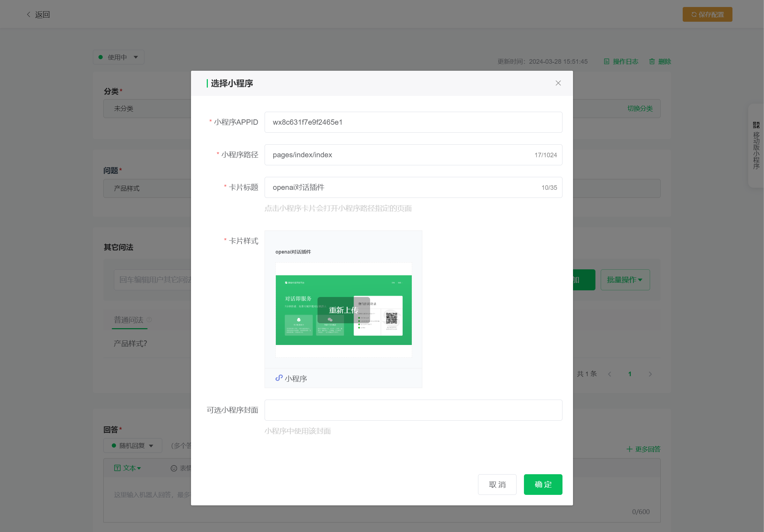Click the 文本 text format icon
Viewport: 764px width, 532px height.
coord(117,468)
